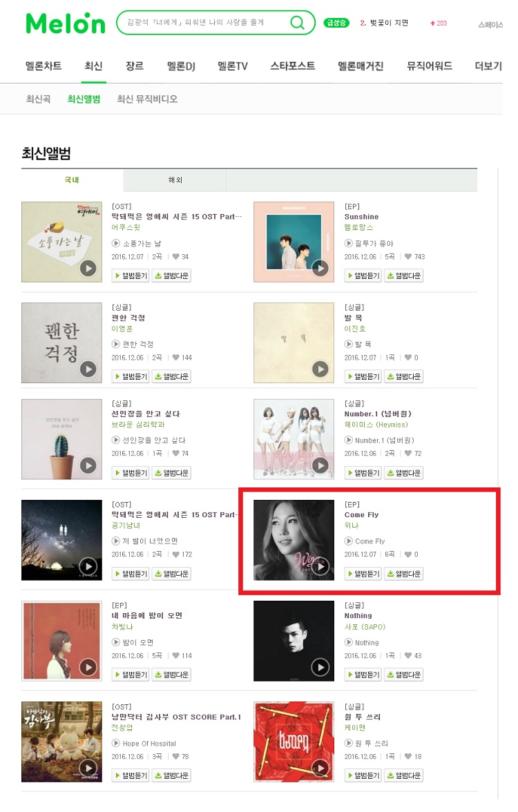Select the 국내 tab
The width and height of the screenshot is (518, 812).
click(72, 180)
